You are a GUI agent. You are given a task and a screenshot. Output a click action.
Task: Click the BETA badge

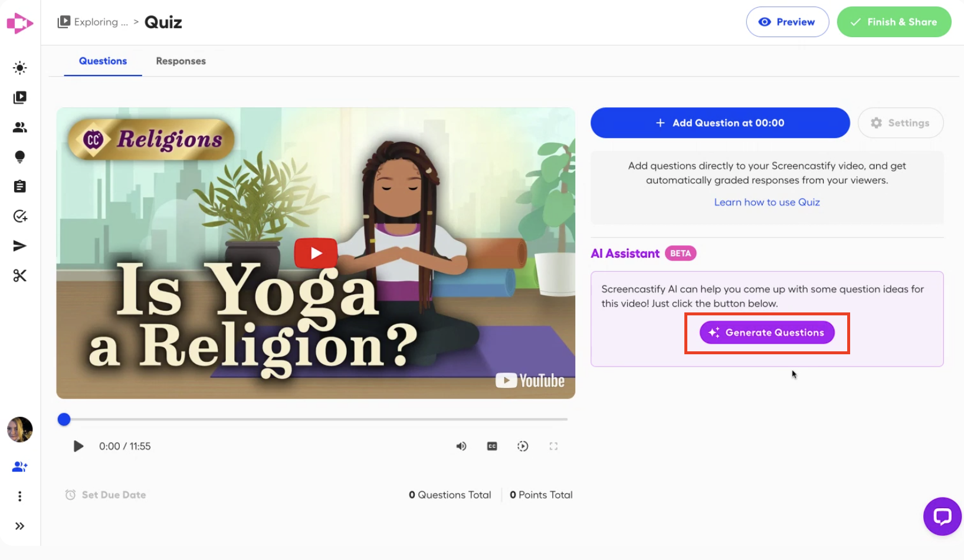coord(680,253)
